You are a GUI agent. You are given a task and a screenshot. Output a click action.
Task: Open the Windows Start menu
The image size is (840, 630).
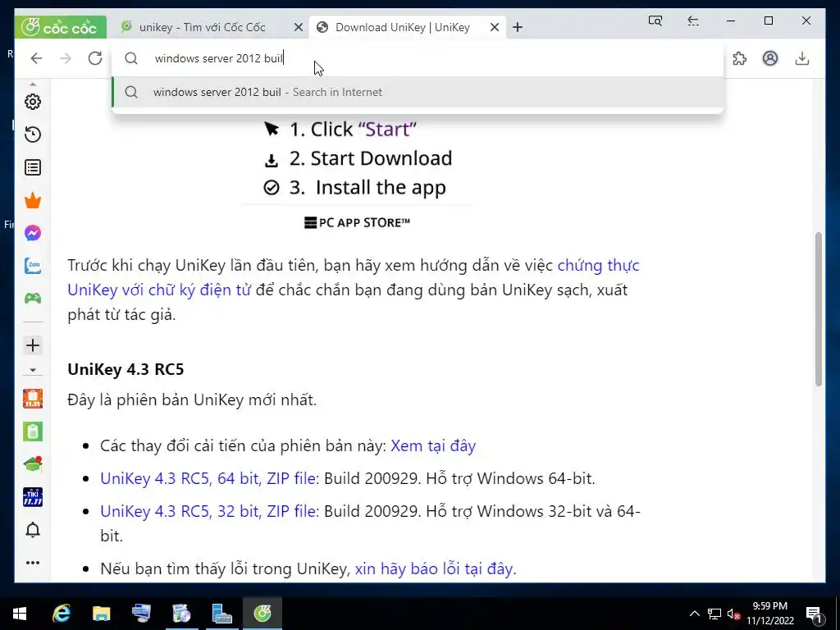tap(20, 614)
